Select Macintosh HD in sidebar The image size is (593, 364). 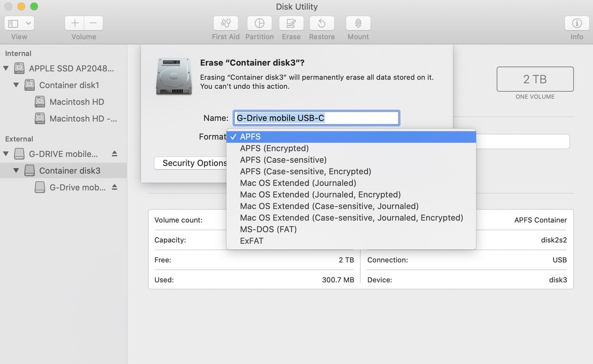[x=76, y=102]
